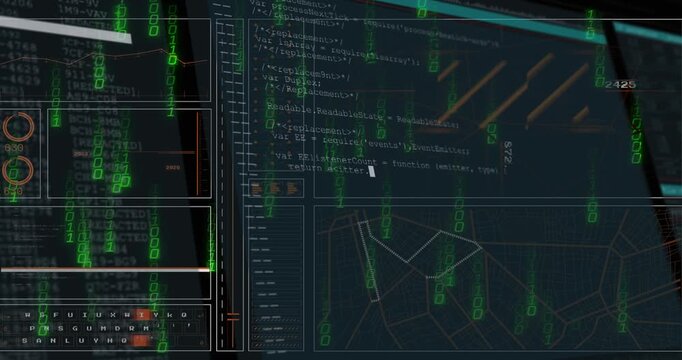682x360 pixels.
Task: Click the white horizontal progress bar, left panel
Action: (105, 270)
